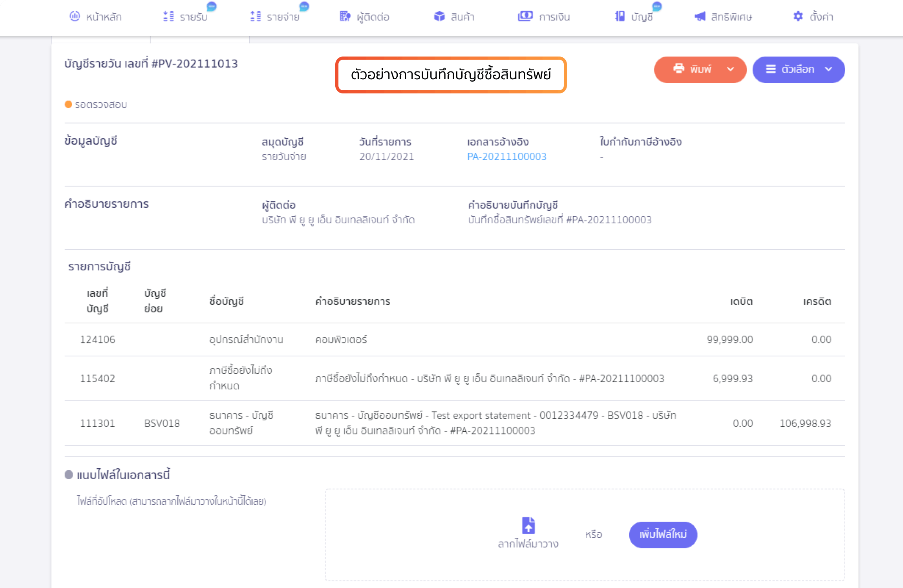Click the รายจ่าย expense list icon
The height and width of the screenshot is (588, 903).
[256, 16]
